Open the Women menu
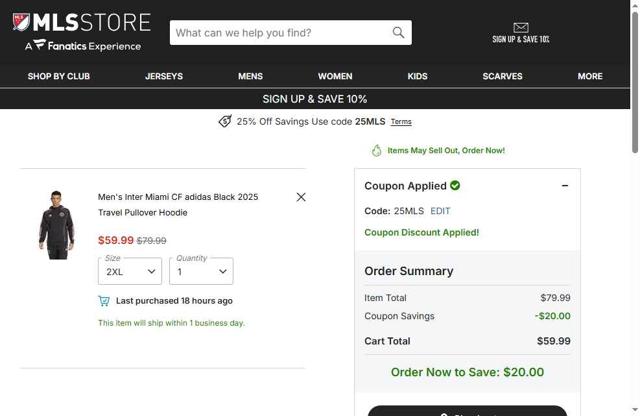This screenshot has height=416, width=640. click(x=335, y=76)
